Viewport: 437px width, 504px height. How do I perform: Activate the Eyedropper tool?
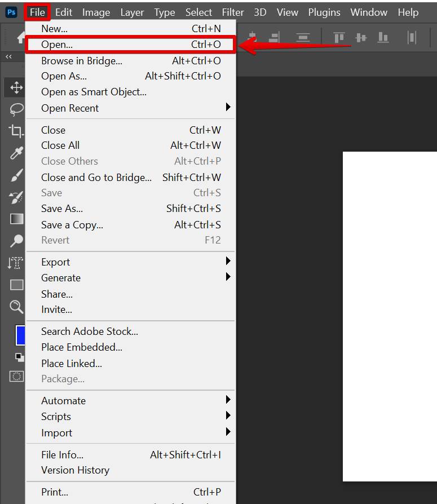[16, 153]
